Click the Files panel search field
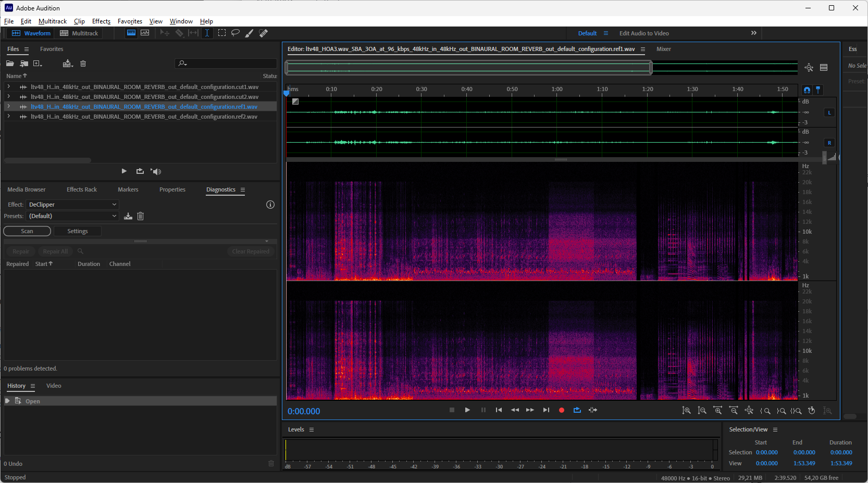The width and height of the screenshot is (868, 483). coord(229,63)
